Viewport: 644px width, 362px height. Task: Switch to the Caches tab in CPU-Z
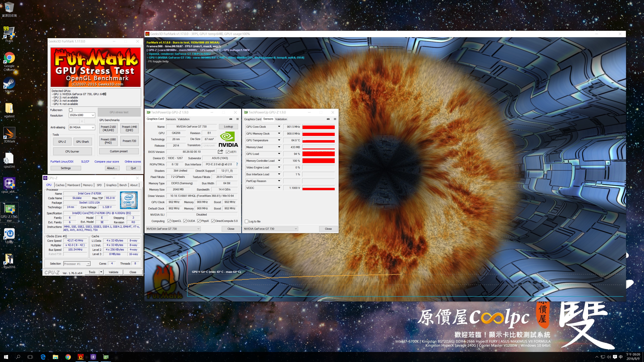(x=60, y=185)
